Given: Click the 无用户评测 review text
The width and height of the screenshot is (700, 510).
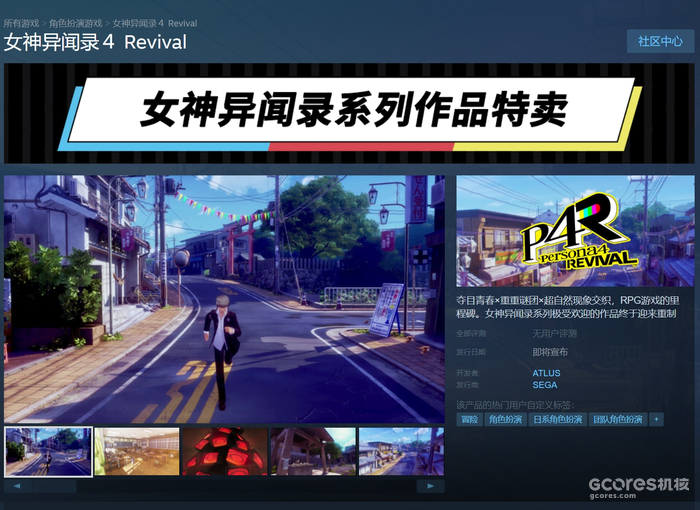Looking at the screenshot, I should pos(554,334).
